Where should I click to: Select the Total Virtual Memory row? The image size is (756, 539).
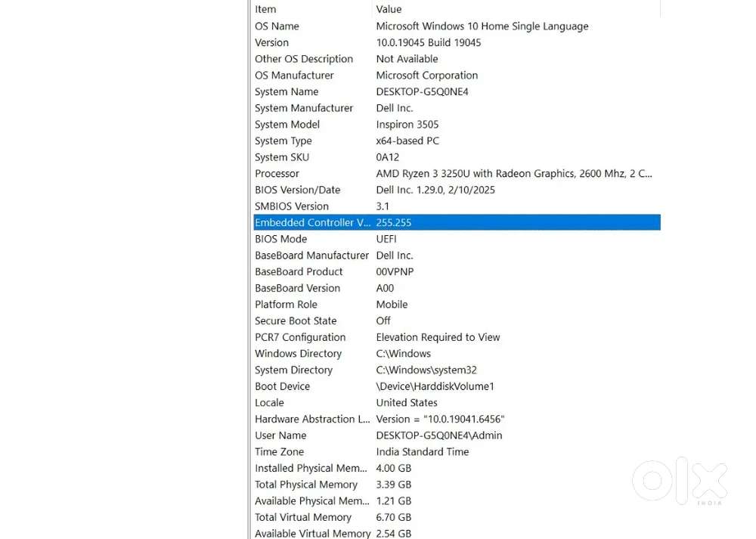click(457, 518)
